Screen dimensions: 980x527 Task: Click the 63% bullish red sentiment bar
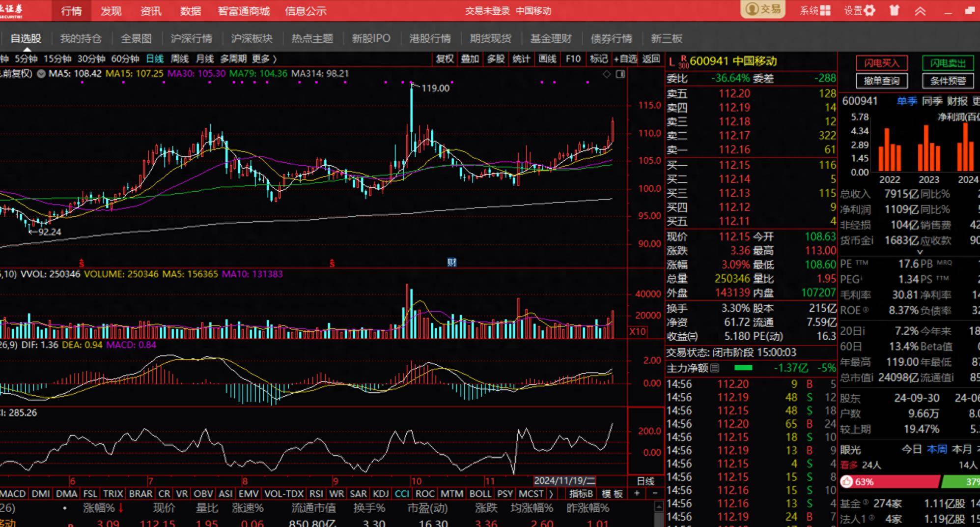890,482
